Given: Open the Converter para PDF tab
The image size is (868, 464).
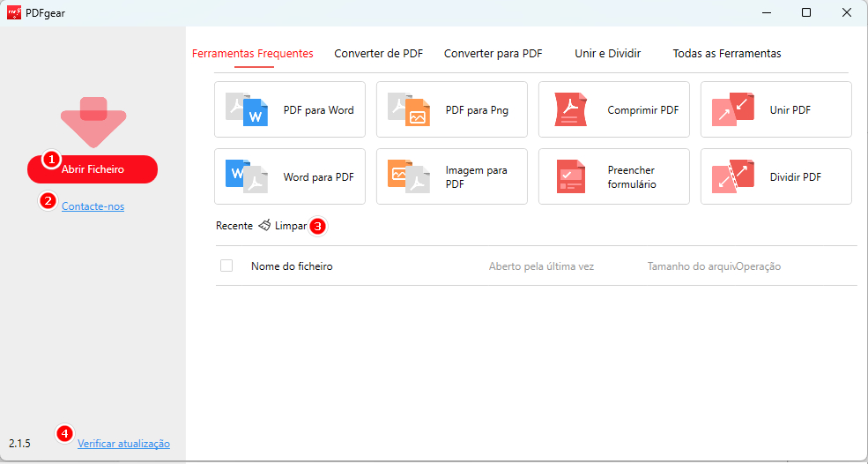Looking at the screenshot, I should click(493, 54).
